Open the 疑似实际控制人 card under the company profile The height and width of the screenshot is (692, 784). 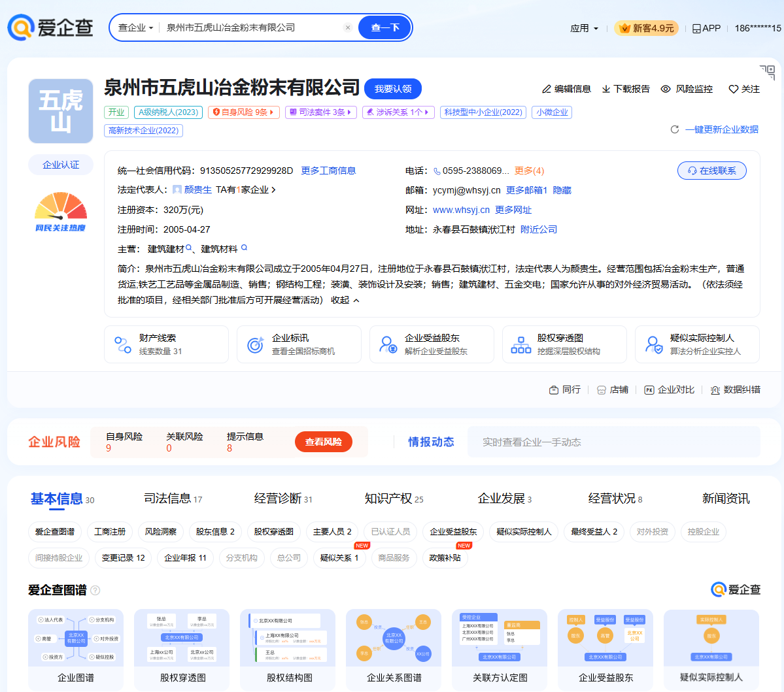[x=697, y=344]
